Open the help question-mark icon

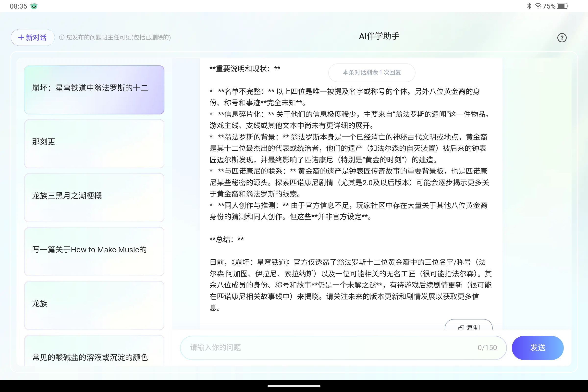pos(562,38)
